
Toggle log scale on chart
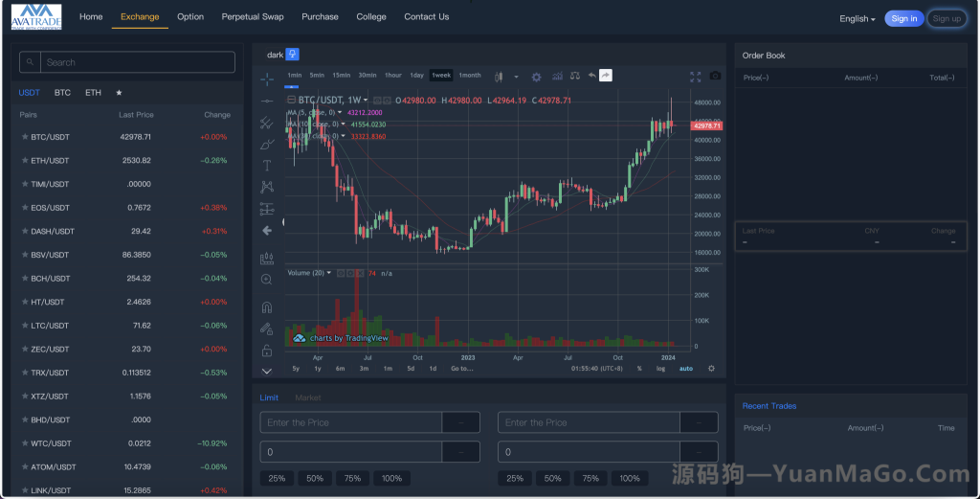(x=660, y=369)
